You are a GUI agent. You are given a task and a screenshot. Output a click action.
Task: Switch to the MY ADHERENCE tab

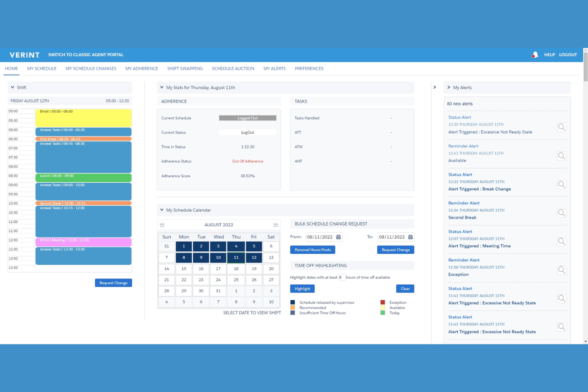point(141,68)
